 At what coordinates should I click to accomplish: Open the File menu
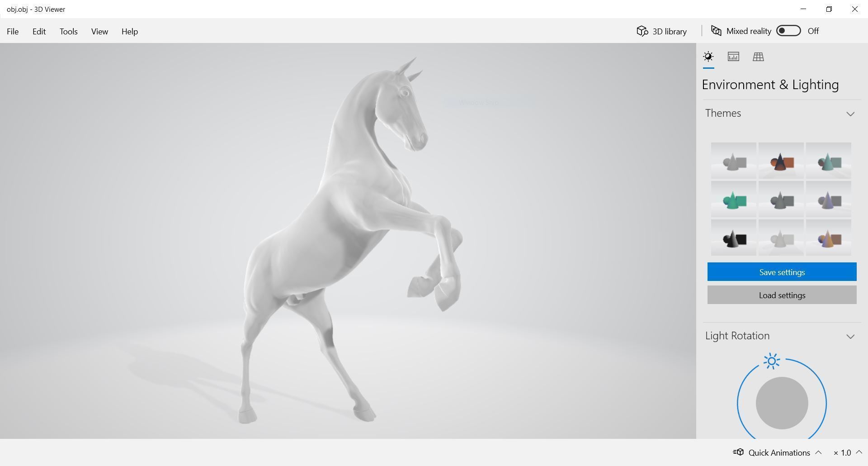[13, 31]
